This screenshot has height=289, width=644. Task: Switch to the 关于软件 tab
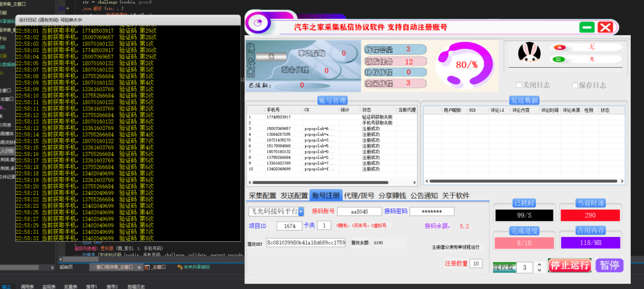[x=456, y=195]
